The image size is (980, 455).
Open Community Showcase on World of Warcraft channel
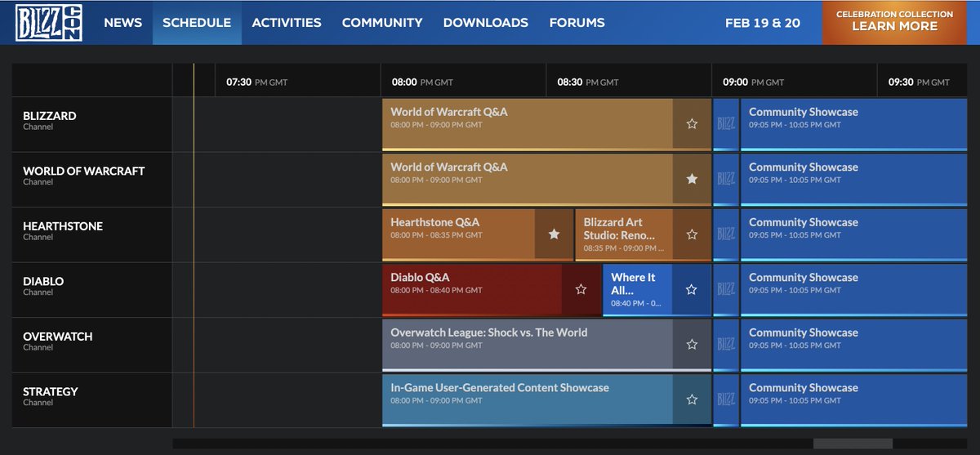tap(853, 179)
